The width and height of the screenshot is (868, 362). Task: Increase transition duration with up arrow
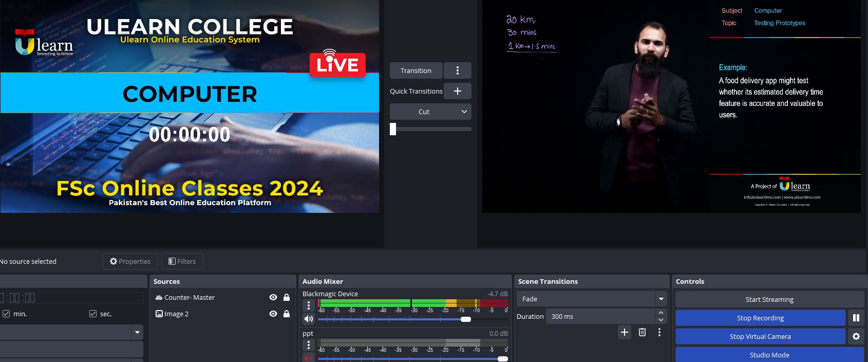661,313
